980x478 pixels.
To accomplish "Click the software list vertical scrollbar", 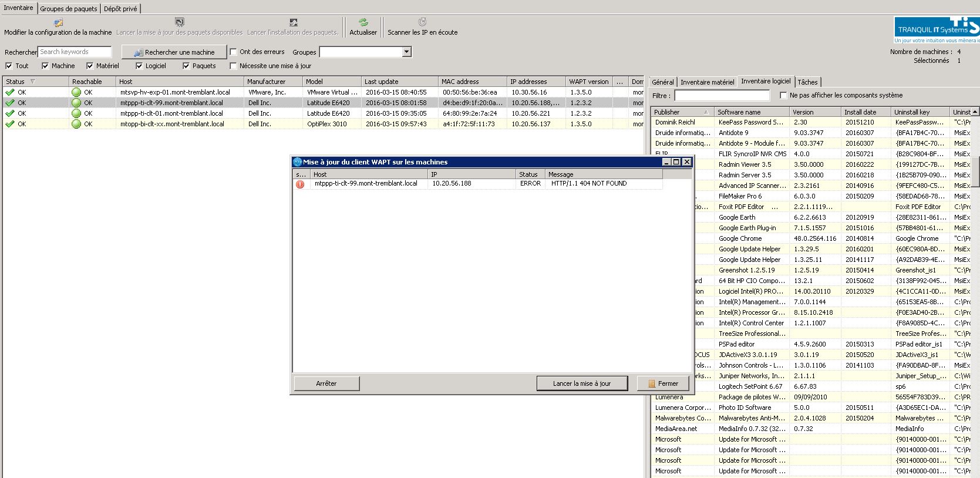I will (x=975, y=171).
